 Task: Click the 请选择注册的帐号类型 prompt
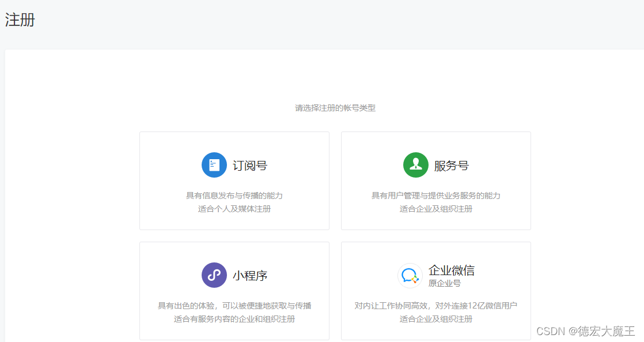(335, 108)
